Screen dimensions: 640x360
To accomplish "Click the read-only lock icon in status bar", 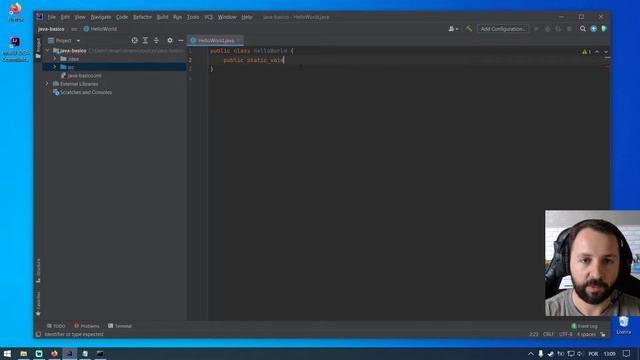I will tap(603, 334).
